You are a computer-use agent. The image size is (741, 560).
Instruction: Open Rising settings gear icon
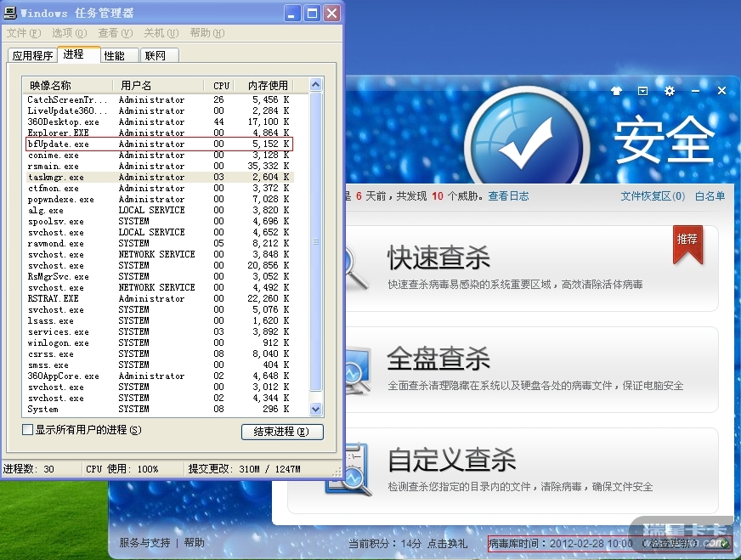tap(669, 91)
